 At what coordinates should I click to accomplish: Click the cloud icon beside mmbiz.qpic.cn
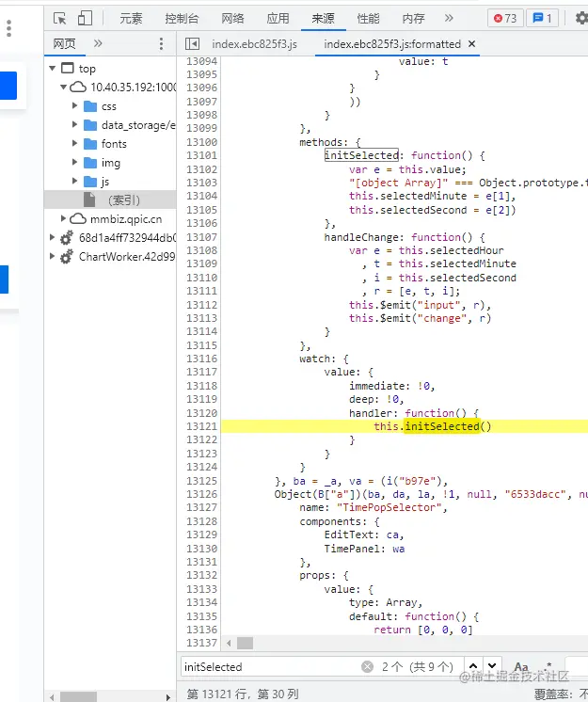78,218
